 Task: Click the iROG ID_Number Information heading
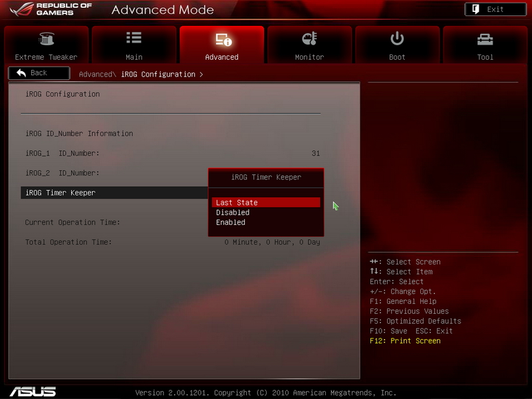[x=79, y=134]
